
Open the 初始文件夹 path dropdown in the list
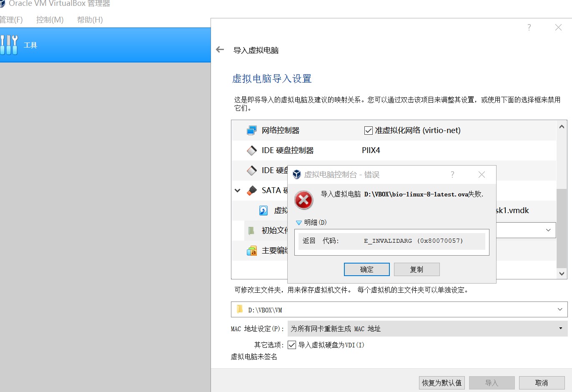coord(548,230)
